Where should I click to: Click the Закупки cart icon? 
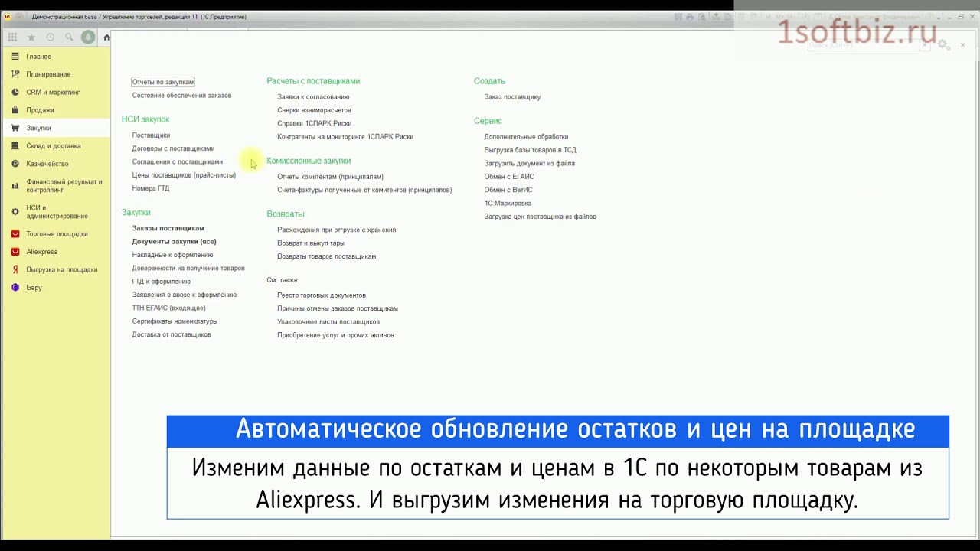15,128
